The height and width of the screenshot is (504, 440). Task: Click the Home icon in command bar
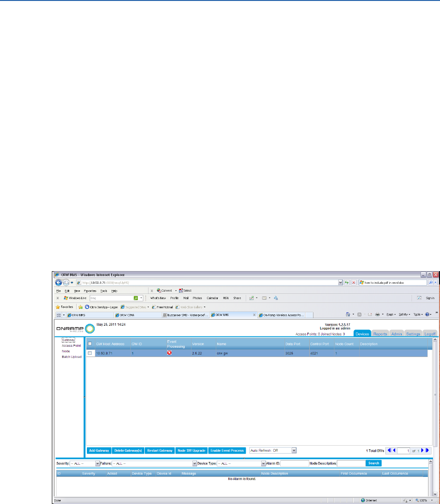[348, 315]
